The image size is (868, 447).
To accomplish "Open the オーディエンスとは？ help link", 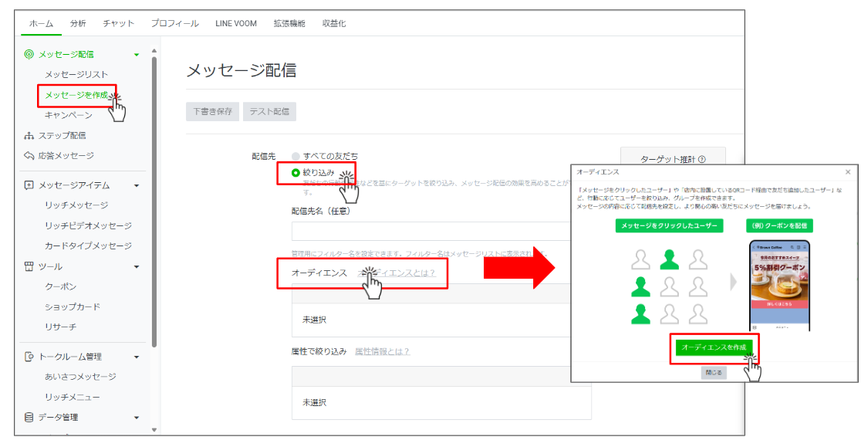I will coord(397,273).
